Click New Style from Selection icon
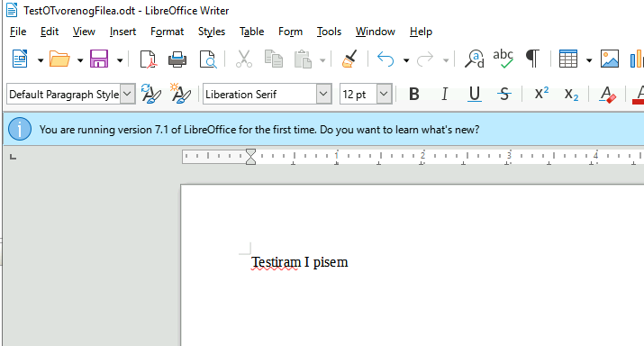Screen dimensions: 644x346 (180, 94)
